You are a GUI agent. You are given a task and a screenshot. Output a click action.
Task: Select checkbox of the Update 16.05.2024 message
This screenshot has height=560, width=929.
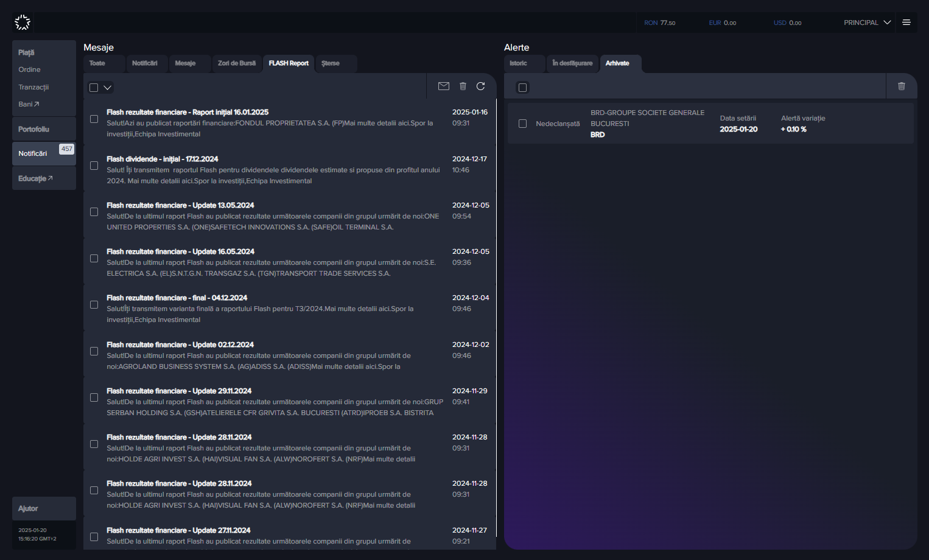(x=94, y=258)
